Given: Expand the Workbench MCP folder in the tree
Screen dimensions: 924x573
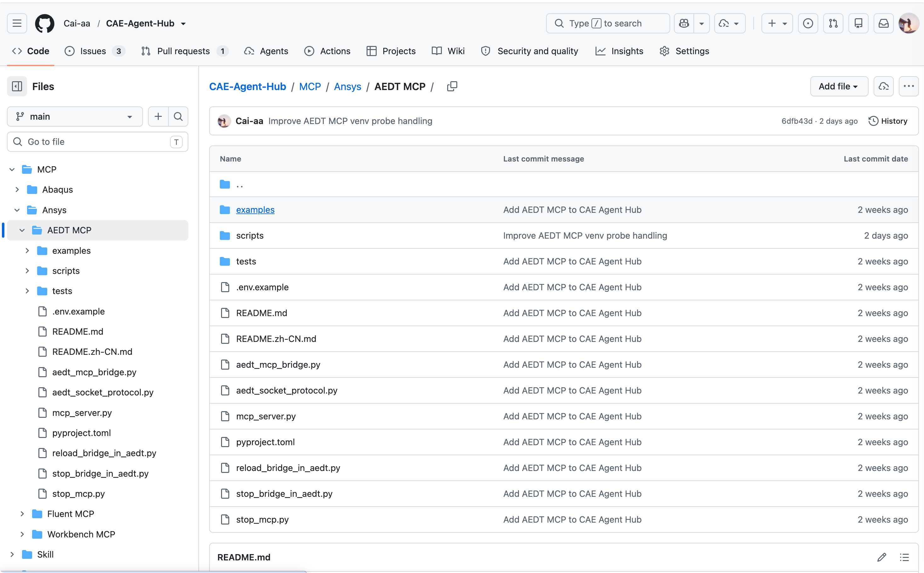Looking at the screenshot, I should click(22, 534).
